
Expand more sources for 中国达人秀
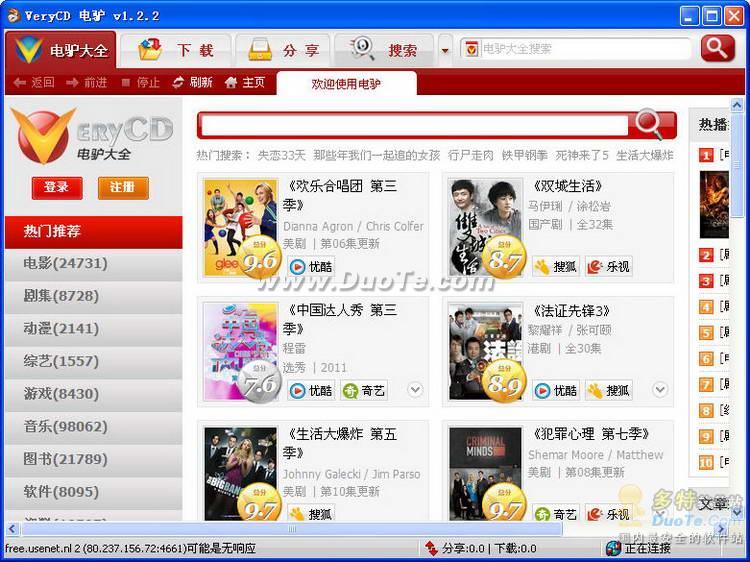point(415,390)
